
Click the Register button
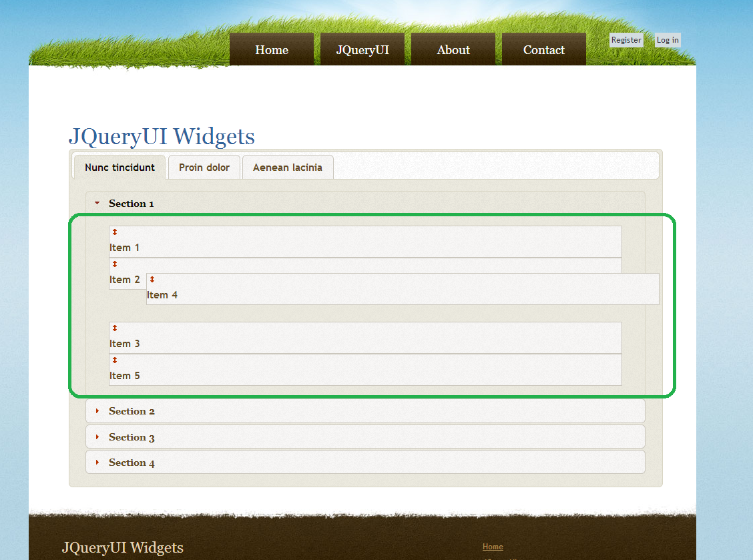625,40
